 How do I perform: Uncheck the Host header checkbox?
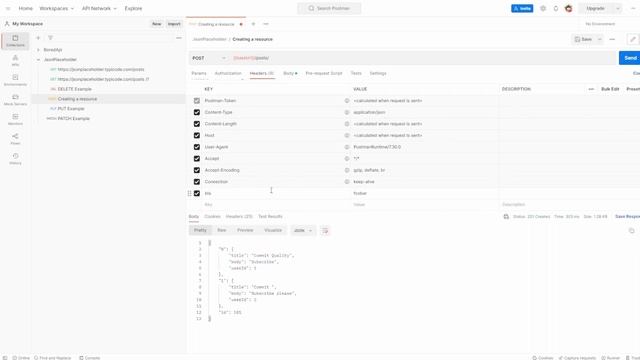tap(197, 135)
